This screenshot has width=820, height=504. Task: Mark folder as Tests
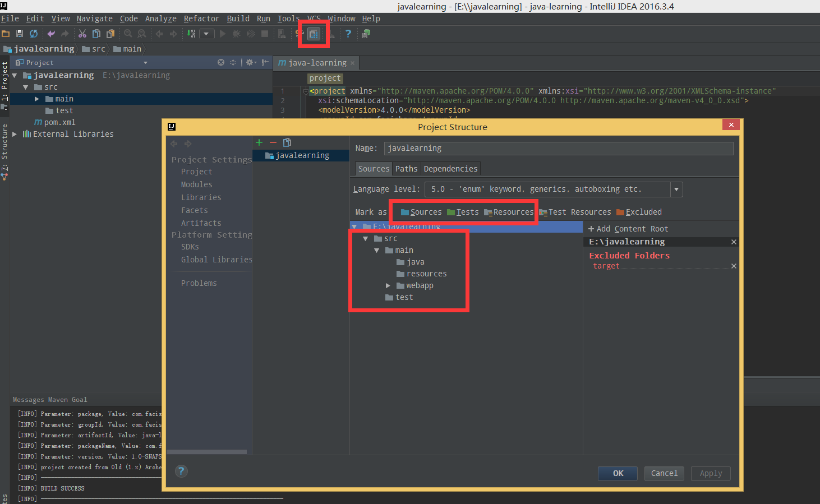(463, 212)
